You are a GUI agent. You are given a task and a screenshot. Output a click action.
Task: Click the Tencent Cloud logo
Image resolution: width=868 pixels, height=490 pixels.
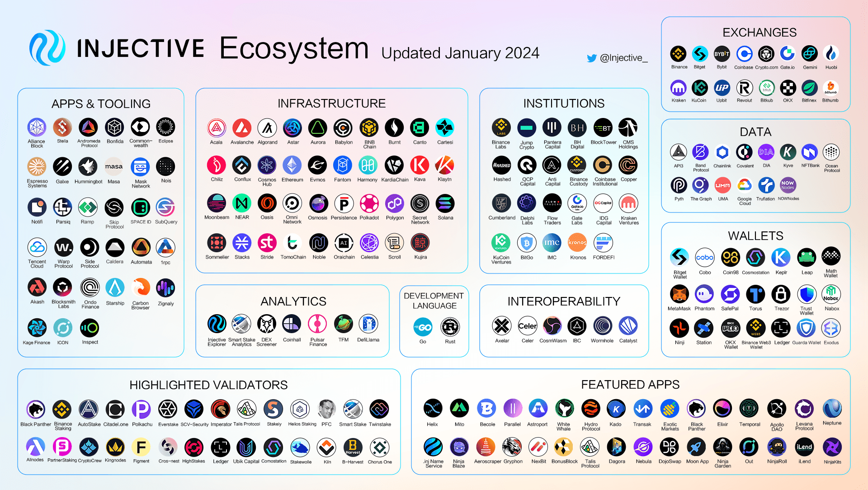pyautogui.click(x=37, y=247)
